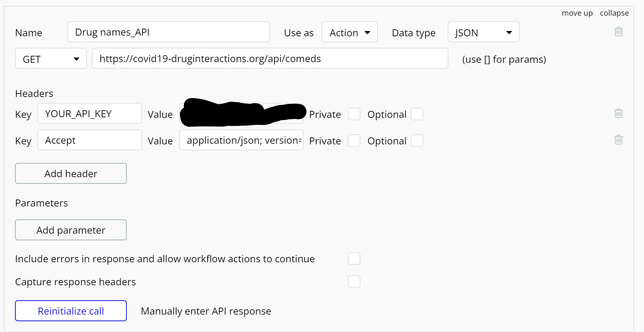Mark Accept header as Private
The height and width of the screenshot is (332, 644).
354,141
